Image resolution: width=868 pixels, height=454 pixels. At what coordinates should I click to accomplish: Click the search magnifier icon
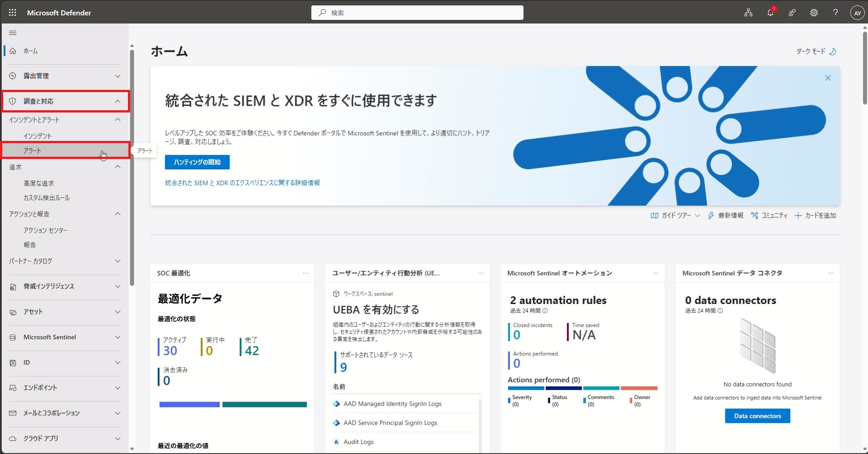pyautogui.click(x=322, y=13)
